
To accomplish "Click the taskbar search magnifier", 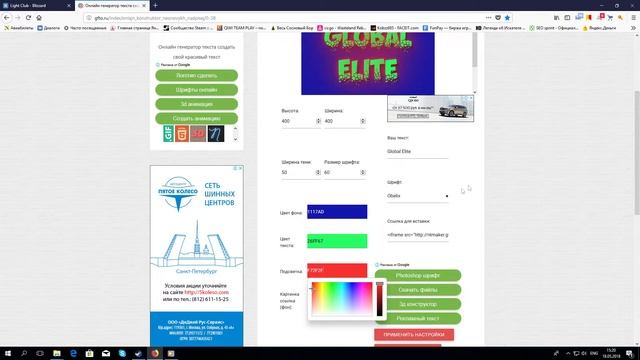I will point(24,353).
